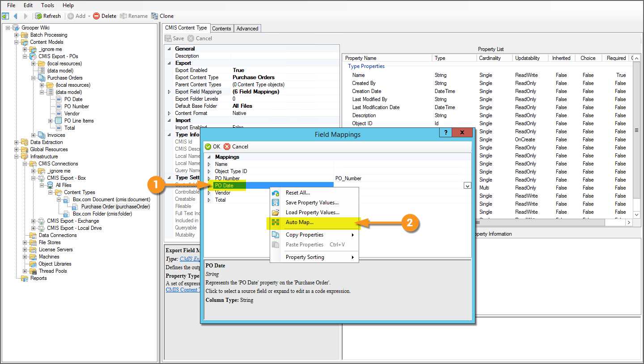Click the red Delete toolbar icon

coord(96,16)
